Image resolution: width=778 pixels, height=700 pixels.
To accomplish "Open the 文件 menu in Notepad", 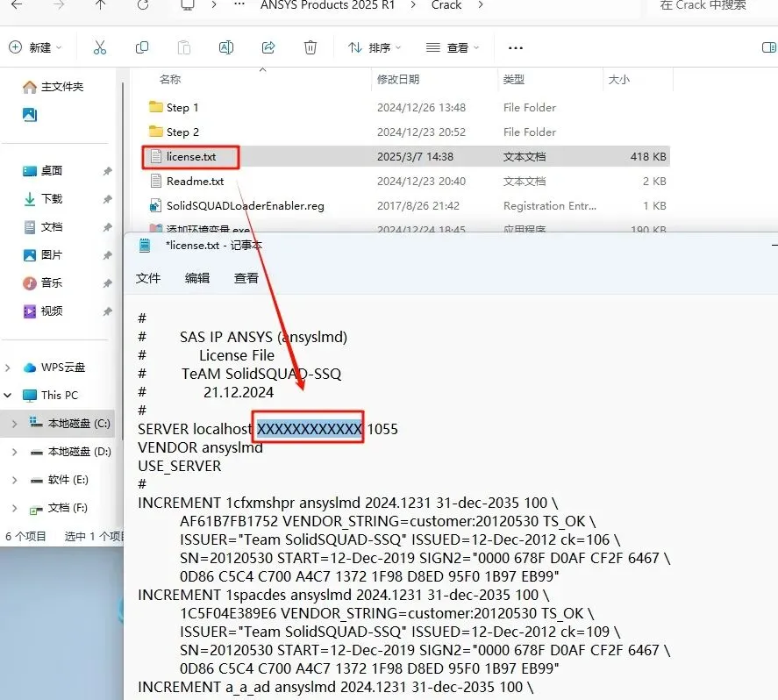I will 148,278.
